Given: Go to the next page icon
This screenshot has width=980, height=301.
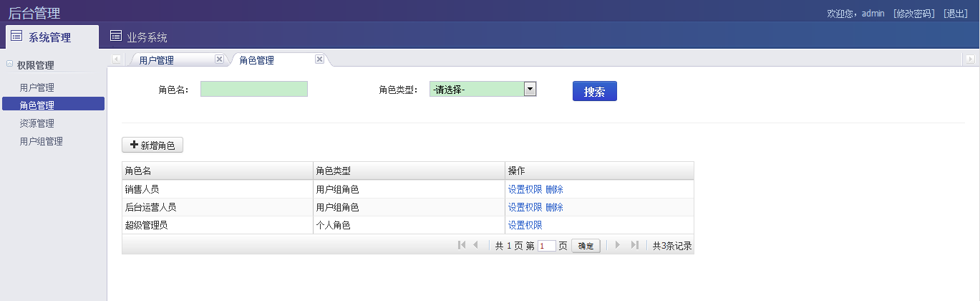Looking at the screenshot, I should pyautogui.click(x=618, y=245).
